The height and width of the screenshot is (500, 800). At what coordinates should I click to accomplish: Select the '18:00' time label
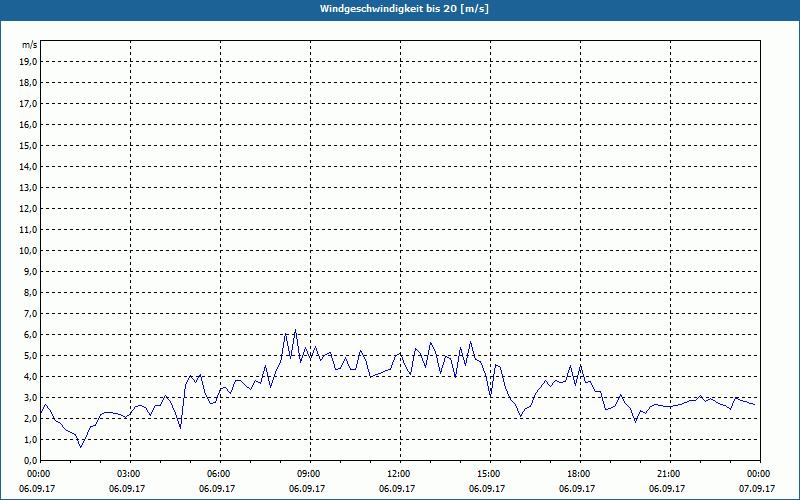580,474
